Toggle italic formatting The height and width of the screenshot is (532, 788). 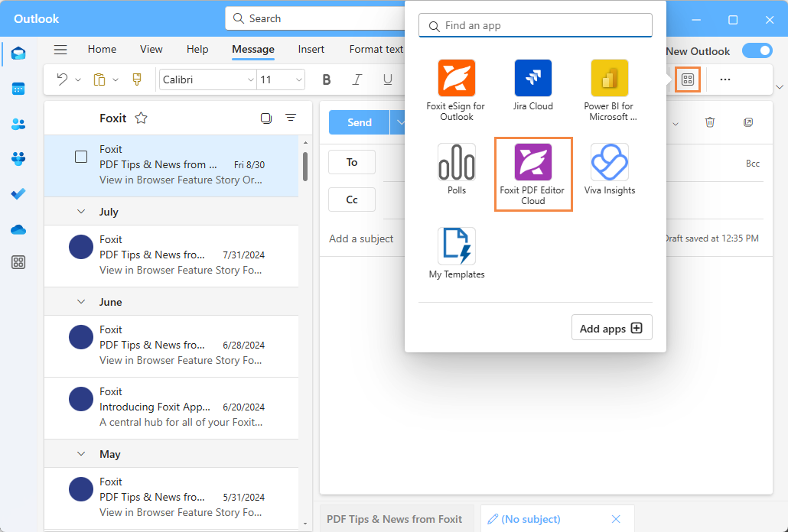tap(357, 79)
